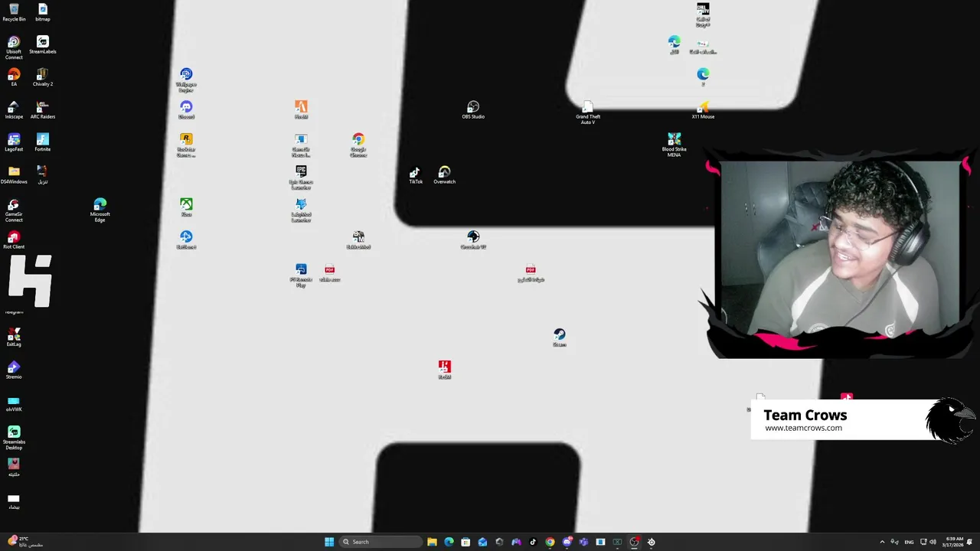Open the ExitLag desktop shortcut
This screenshot has height=551, width=980.
tap(14, 337)
